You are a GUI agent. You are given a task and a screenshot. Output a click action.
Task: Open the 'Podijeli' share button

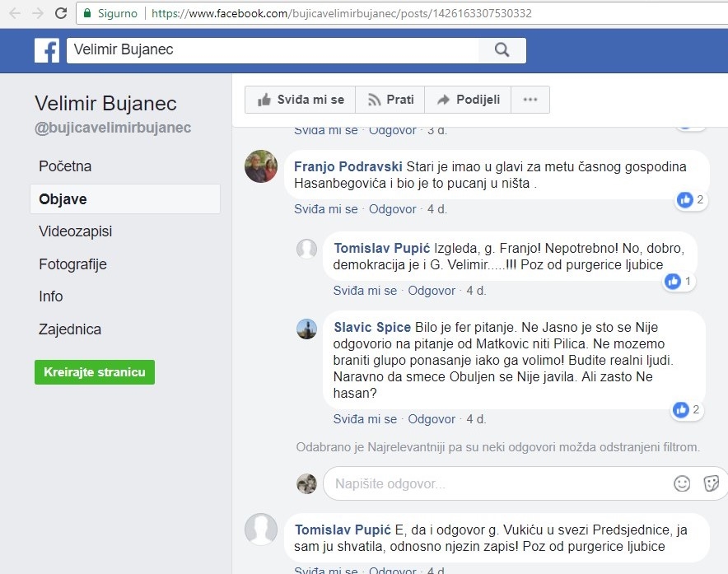pos(468,100)
